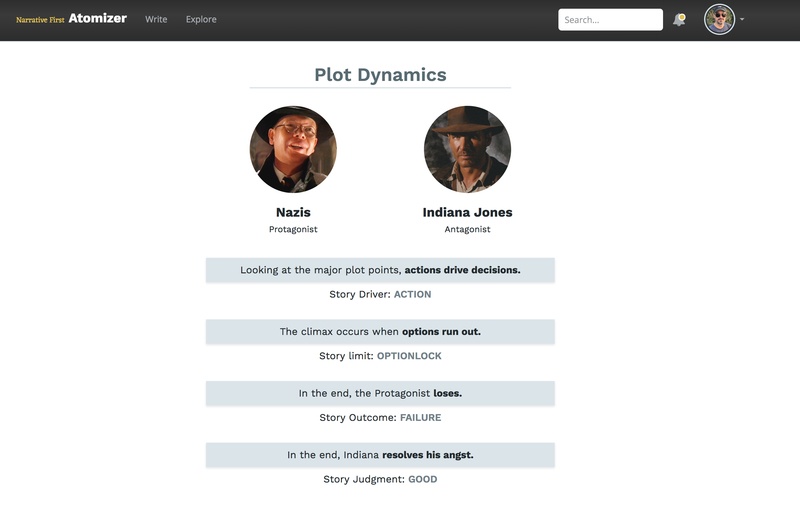The height and width of the screenshot is (518, 800).
Task: Select the Nazis character portrait
Action: (x=293, y=149)
